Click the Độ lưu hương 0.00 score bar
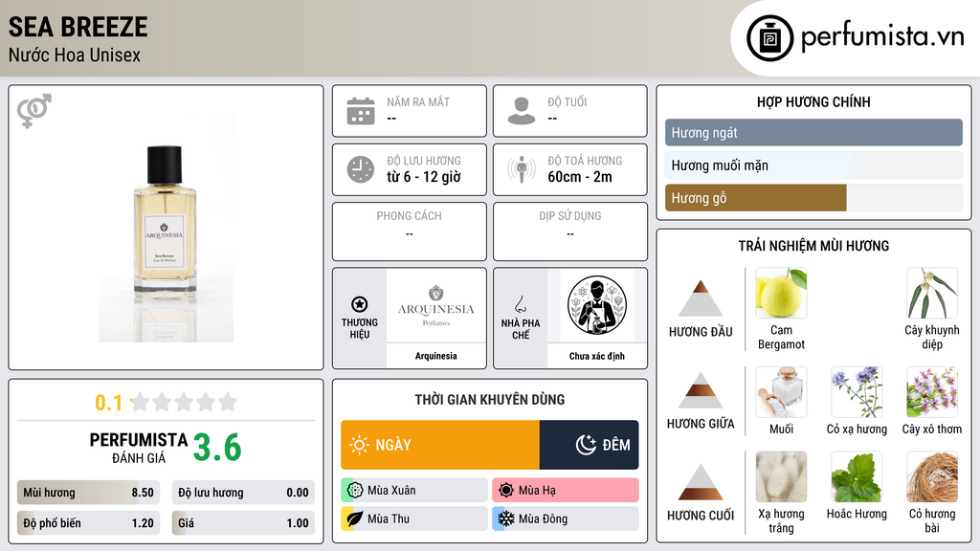Viewport: 980px width, 551px height. pyautogui.click(x=243, y=493)
